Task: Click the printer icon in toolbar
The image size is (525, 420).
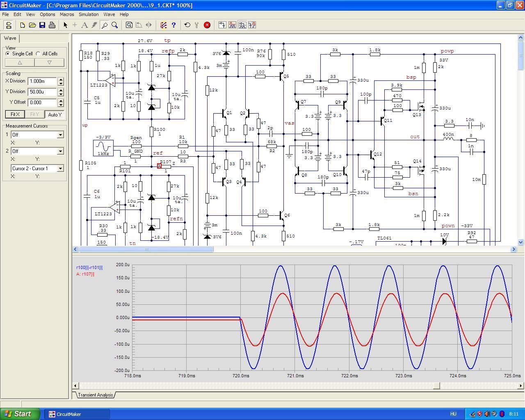Action: 52,25
